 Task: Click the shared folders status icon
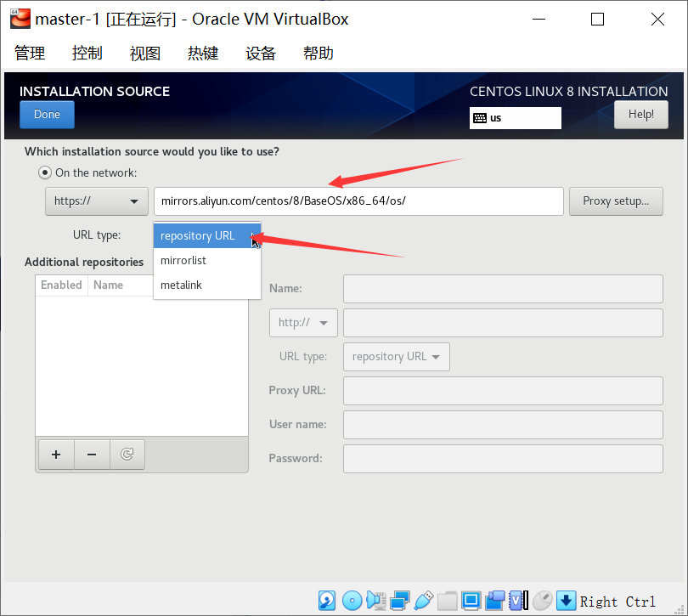click(447, 601)
